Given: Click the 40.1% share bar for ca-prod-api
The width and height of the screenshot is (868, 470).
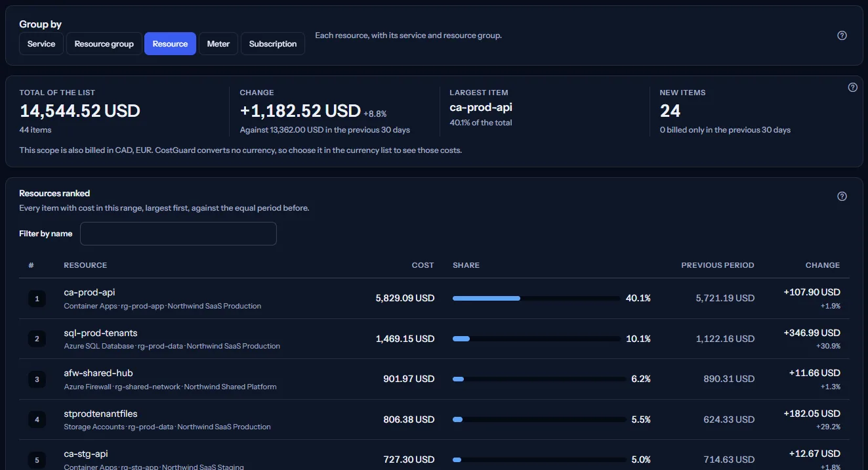Looking at the screenshot, I should (x=536, y=298).
